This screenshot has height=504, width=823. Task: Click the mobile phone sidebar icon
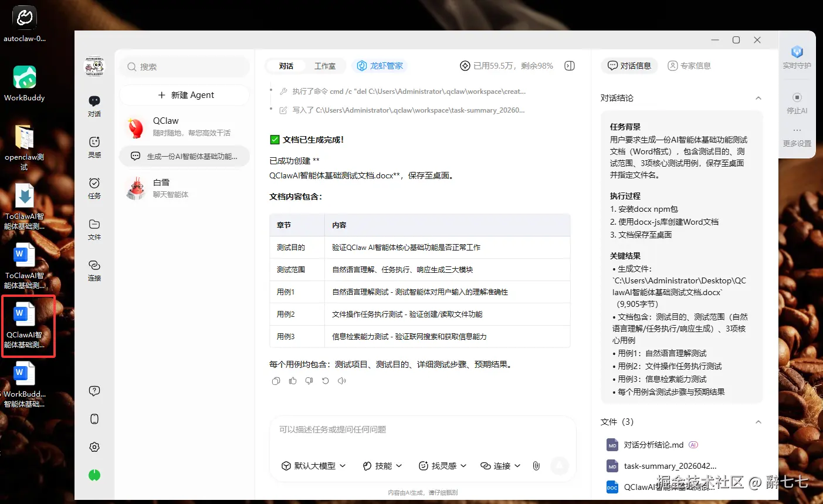(x=94, y=419)
